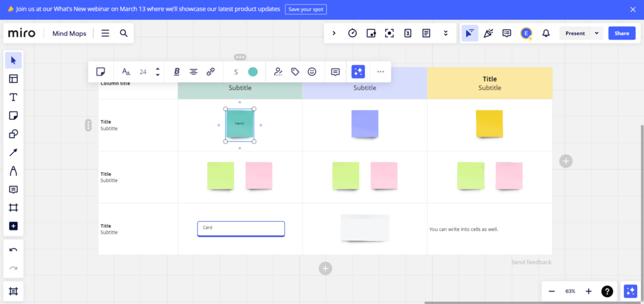The image size is (644, 304).
Task: Open column options handle above toolbar
Action: point(240,57)
